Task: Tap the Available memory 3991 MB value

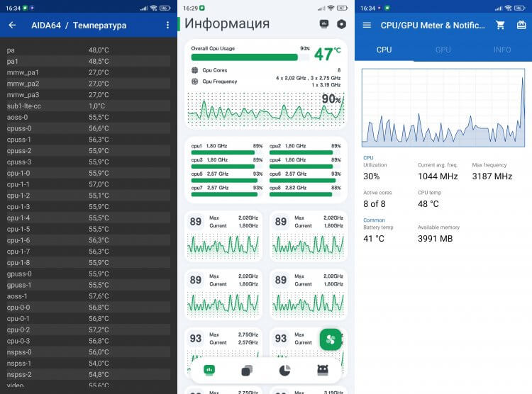Action: click(435, 239)
